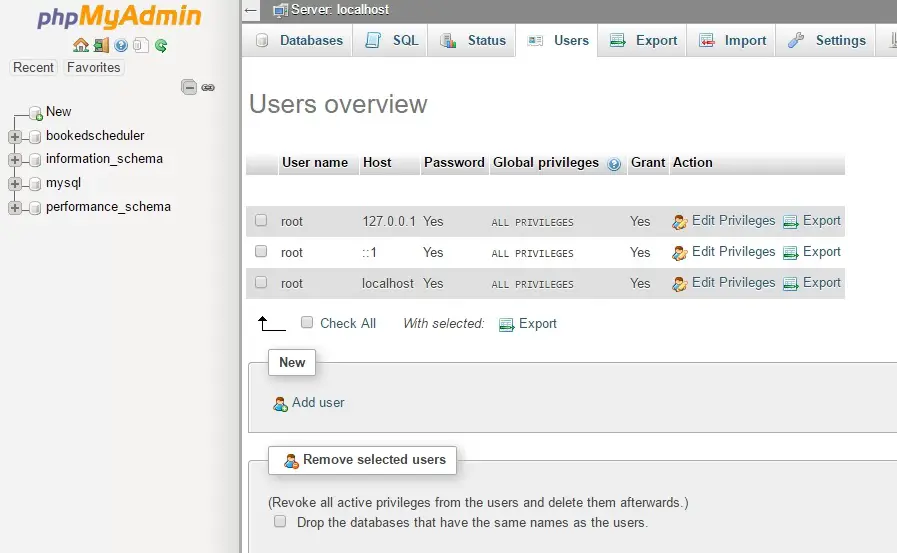
Task: Open phpMyAdmin documentation help icon
Action: click(121, 45)
